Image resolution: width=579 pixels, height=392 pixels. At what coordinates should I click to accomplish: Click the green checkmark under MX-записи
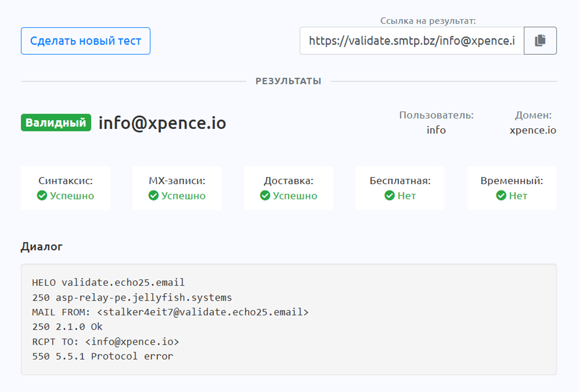click(x=153, y=196)
